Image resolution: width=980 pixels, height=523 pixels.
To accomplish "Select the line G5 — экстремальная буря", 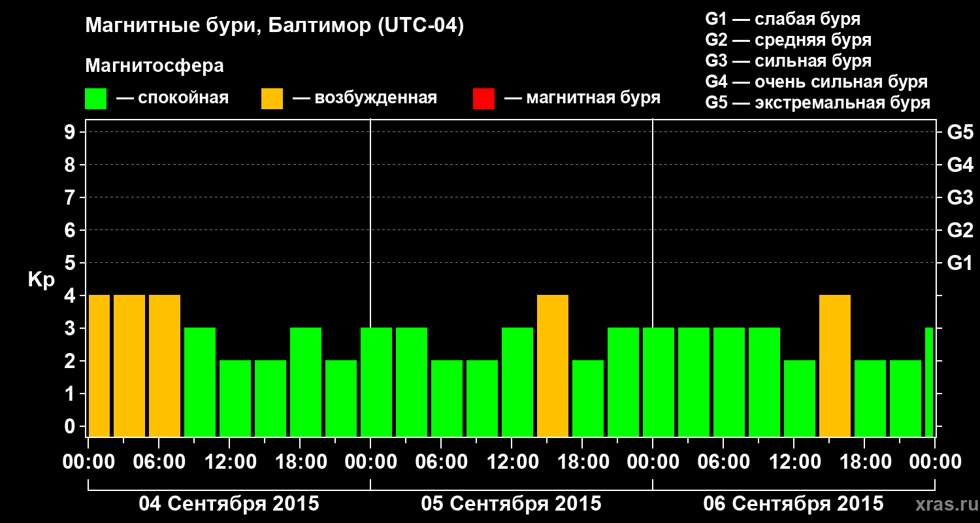I will pos(817,103).
